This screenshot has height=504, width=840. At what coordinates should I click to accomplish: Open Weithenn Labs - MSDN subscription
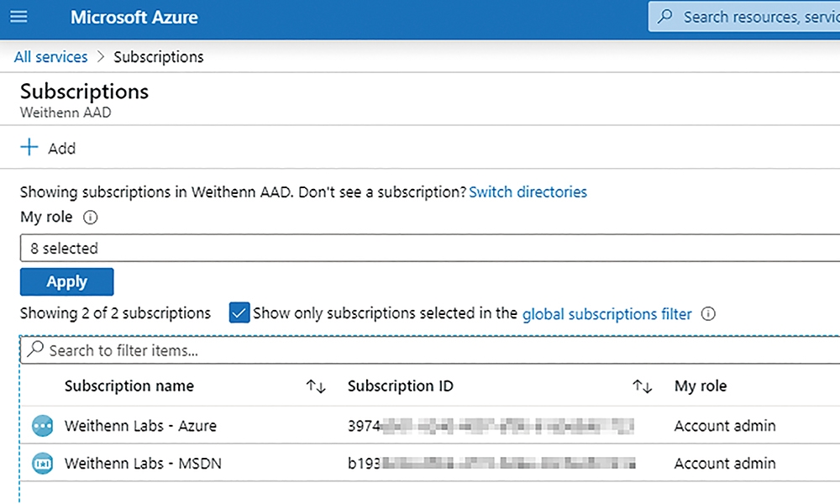click(143, 464)
